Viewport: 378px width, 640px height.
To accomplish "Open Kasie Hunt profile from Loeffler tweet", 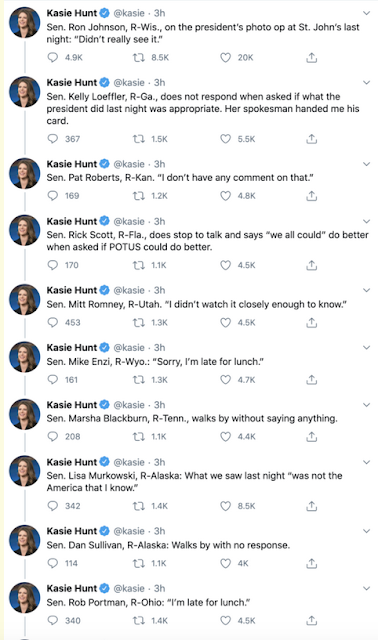I will coord(72,82).
